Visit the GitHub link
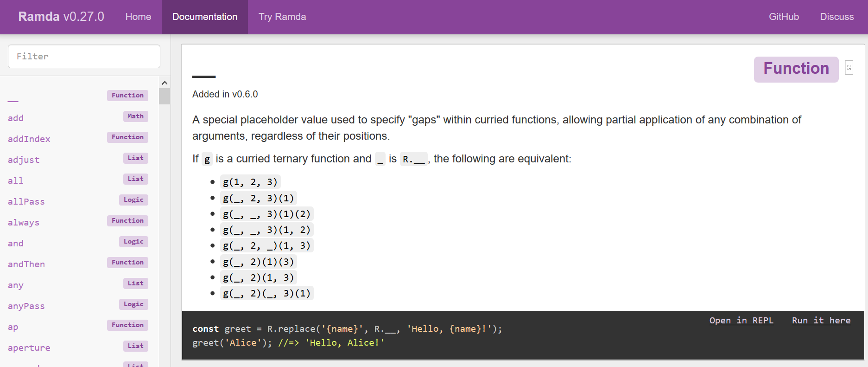This screenshot has width=868, height=367. [x=784, y=17]
